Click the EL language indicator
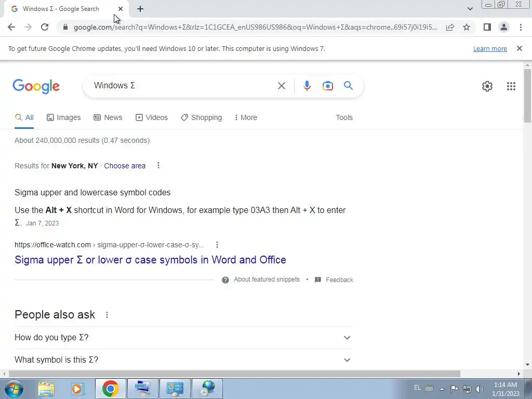 click(417, 388)
